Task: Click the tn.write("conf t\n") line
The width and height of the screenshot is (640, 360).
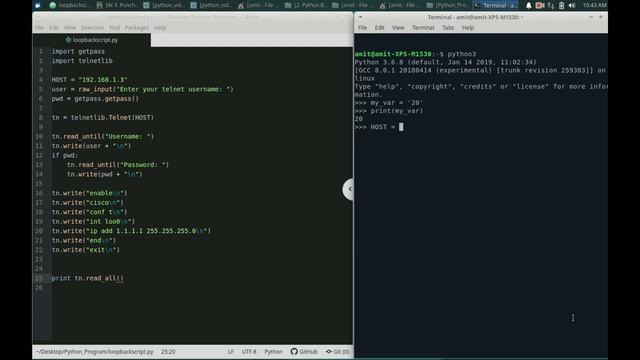Action: tap(89, 212)
